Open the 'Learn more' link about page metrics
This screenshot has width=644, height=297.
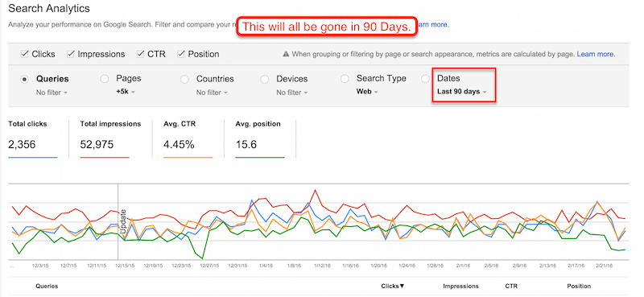point(596,54)
